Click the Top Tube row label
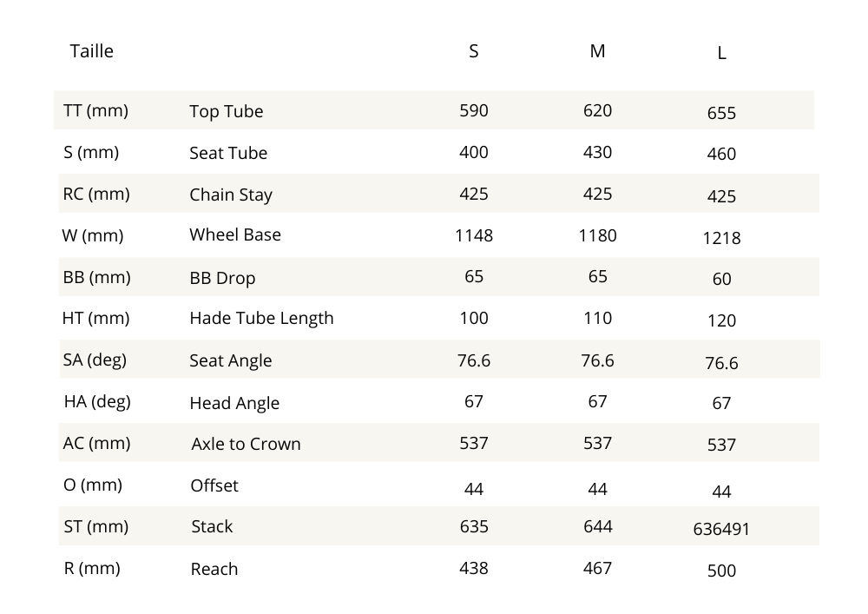 pyautogui.click(x=226, y=111)
